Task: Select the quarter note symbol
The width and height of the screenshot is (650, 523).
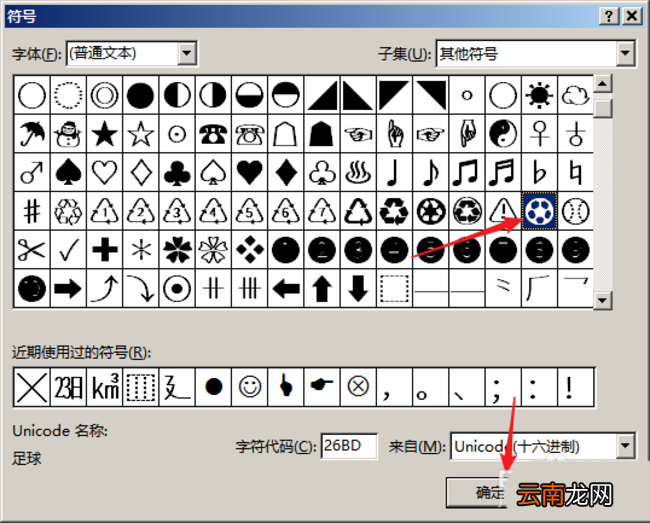Action: click(x=394, y=172)
